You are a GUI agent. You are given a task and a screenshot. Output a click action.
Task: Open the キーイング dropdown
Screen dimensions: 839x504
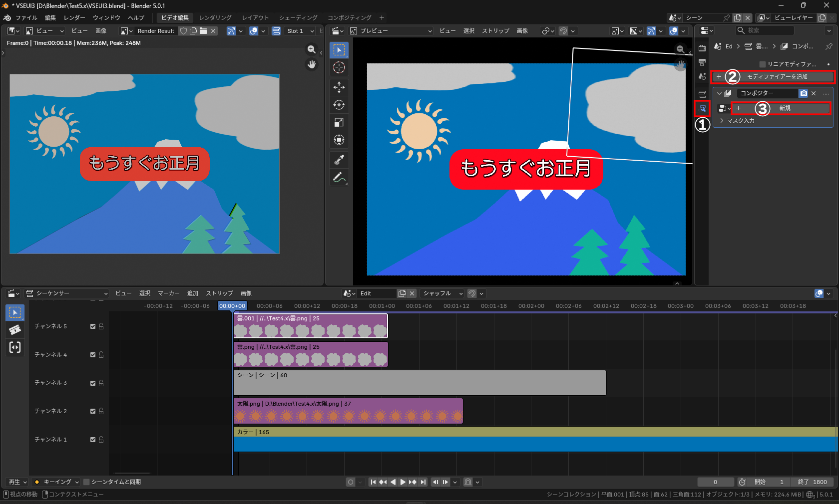point(56,482)
